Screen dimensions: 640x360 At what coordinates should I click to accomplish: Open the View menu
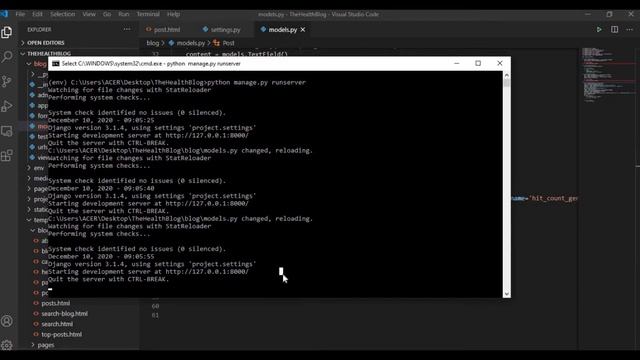[x=89, y=14]
